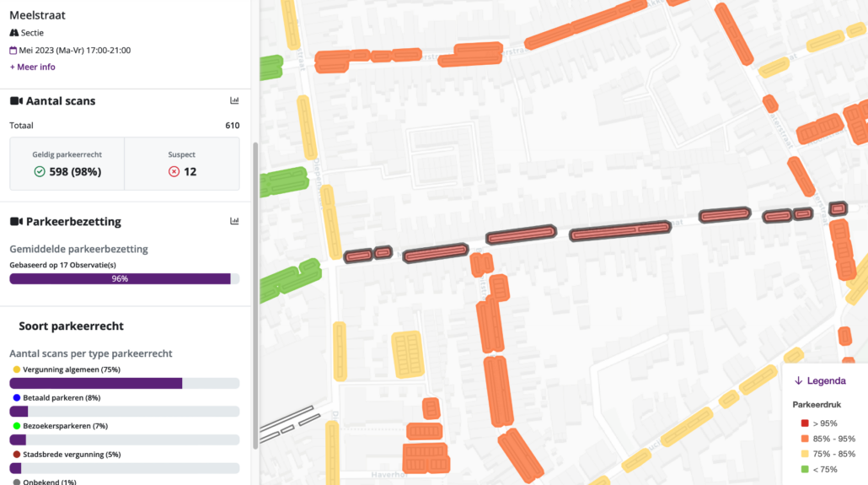Click the down arrow next to Legenda
Image resolution: width=868 pixels, height=485 pixels.
(798, 381)
